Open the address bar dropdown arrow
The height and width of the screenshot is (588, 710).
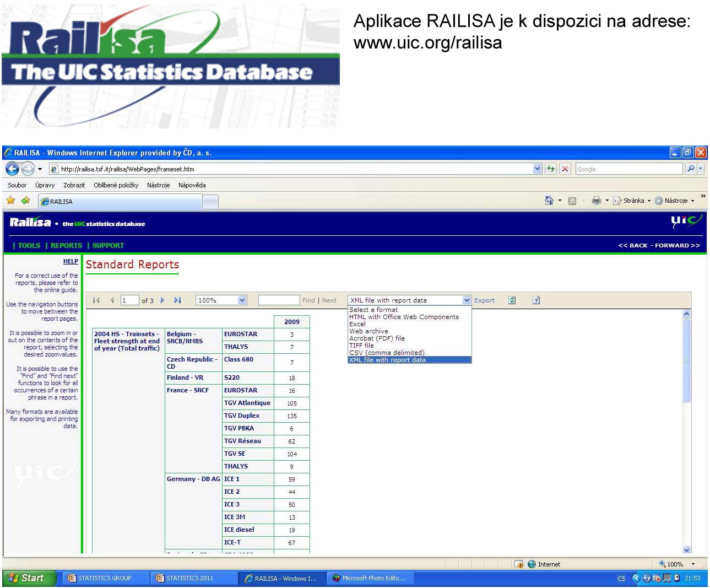[538, 169]
